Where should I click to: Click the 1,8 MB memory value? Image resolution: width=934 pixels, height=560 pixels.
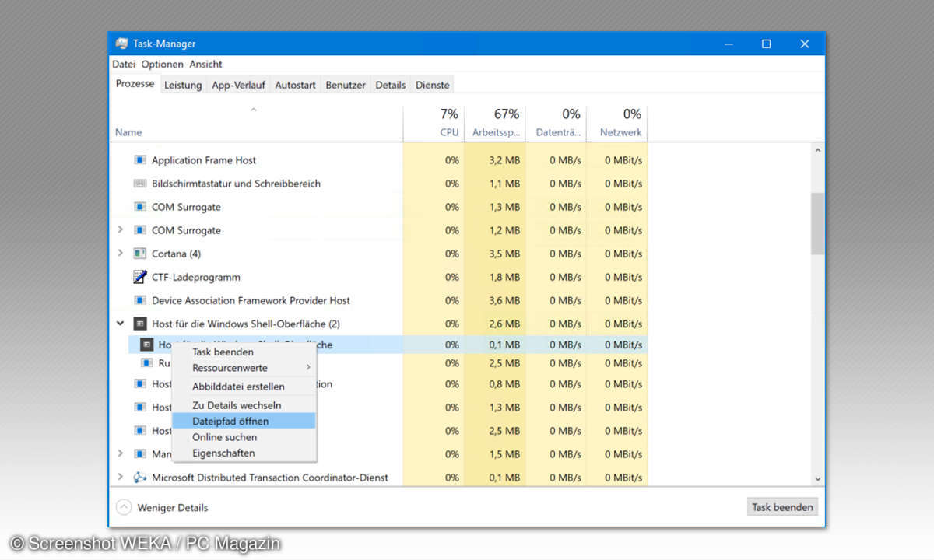click(x=504, y=277)
